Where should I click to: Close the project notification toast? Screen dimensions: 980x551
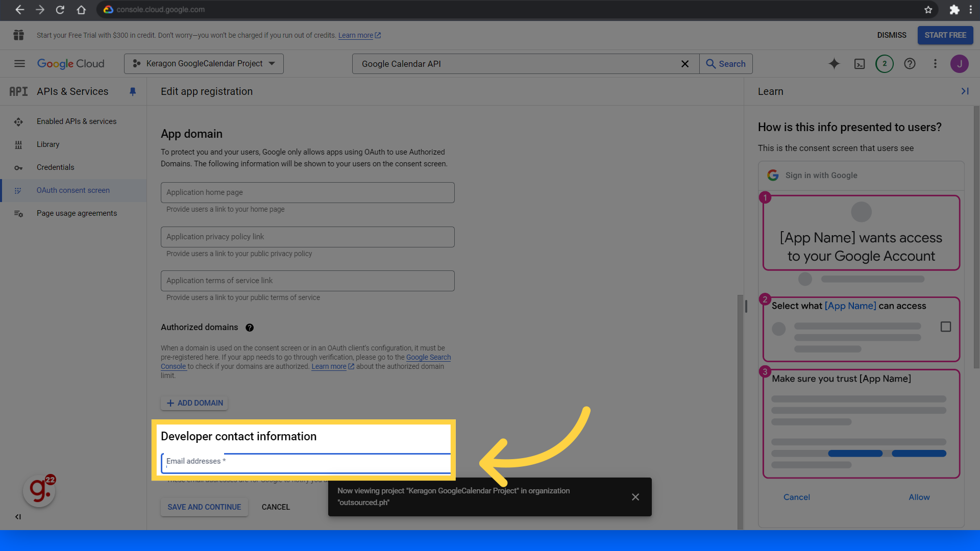pos(635,497)
